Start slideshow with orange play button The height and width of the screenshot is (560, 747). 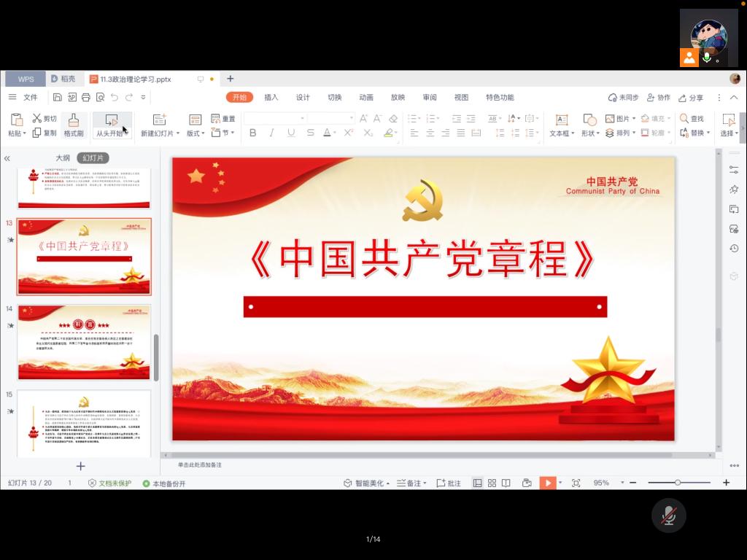pyautogui.click(x=547, y=483)
